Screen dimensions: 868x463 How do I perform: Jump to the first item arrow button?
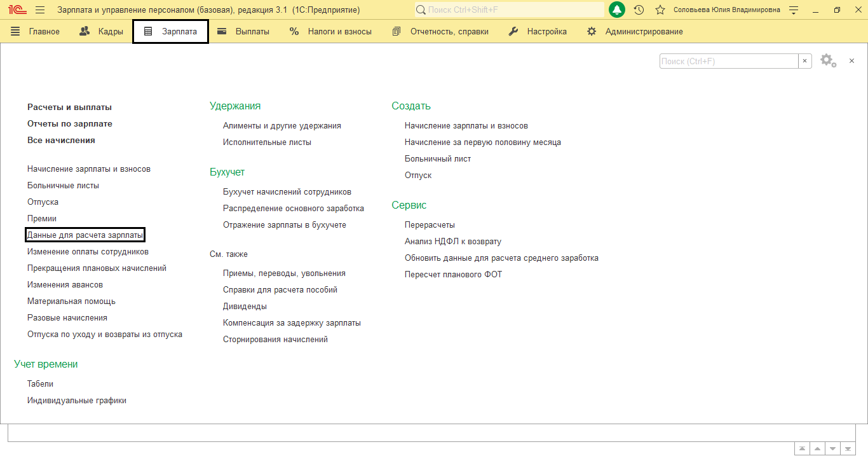[x=803, y=448]
